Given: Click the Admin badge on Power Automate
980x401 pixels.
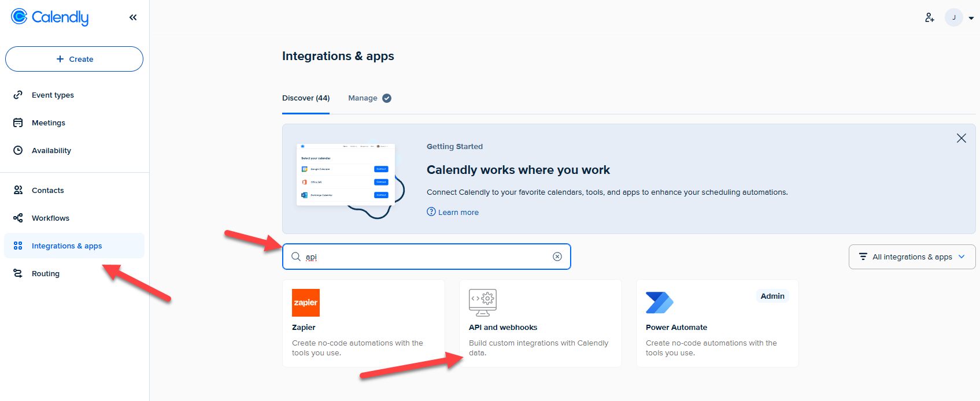Looking at the screenshot, I should click(772, 296).
